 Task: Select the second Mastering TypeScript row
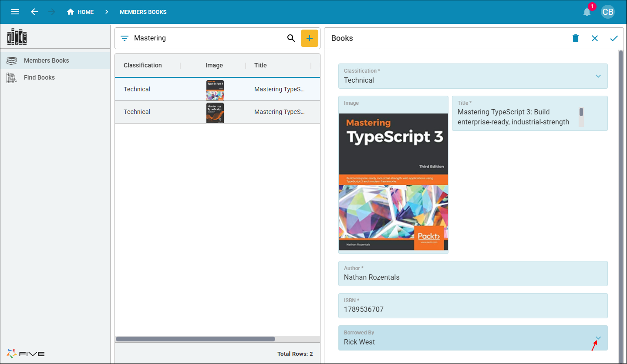click(x=217, y=112)
